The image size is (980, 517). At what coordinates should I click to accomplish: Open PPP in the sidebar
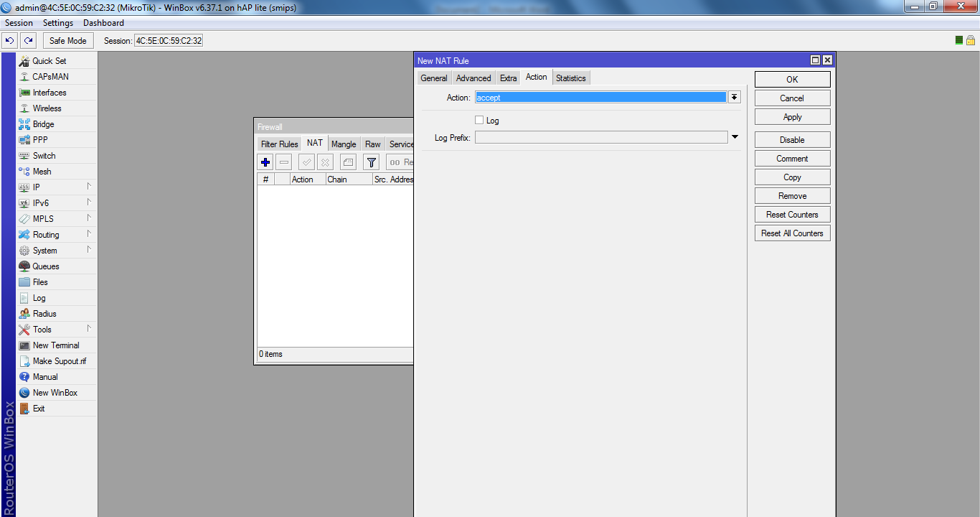coord(56,140)
